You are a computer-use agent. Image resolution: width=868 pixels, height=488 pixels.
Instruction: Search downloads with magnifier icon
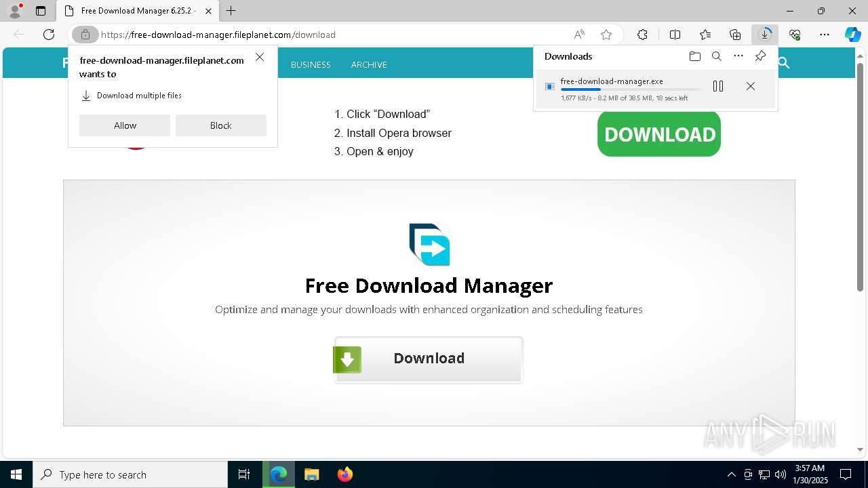click(717, 56)
